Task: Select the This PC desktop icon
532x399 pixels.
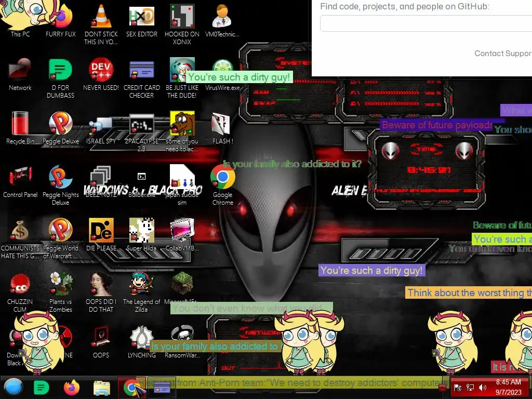Action: (x=20, y=21)
